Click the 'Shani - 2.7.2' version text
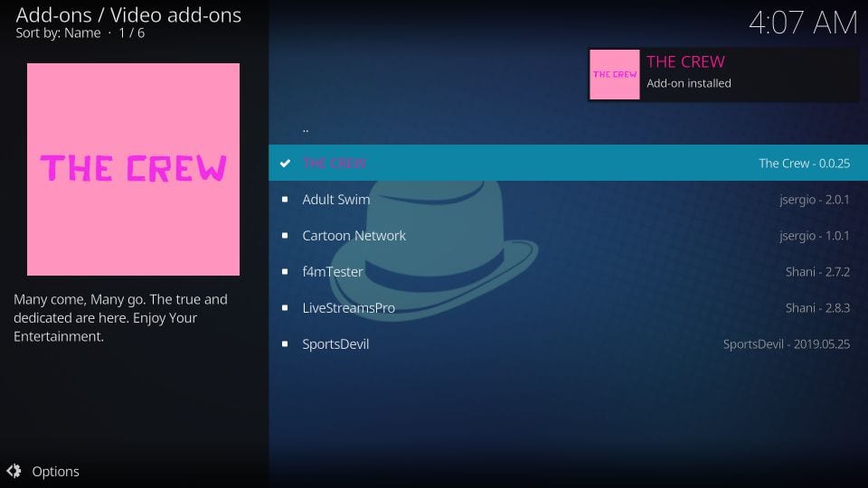 [817, 272]
